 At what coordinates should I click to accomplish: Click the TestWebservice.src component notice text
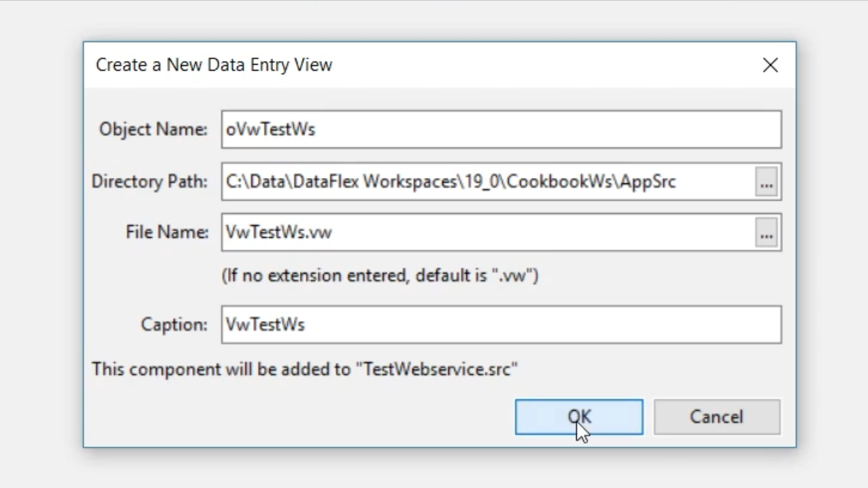pos(304,370)
